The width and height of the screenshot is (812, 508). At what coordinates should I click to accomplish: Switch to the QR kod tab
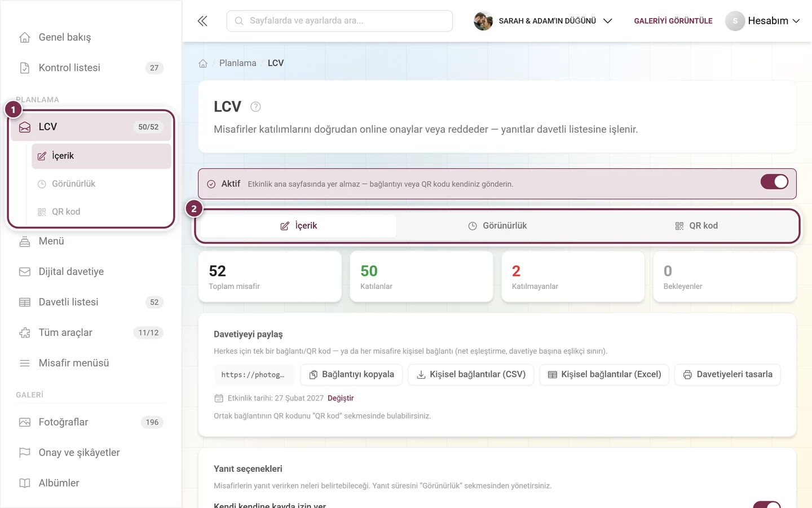(696, 226)
